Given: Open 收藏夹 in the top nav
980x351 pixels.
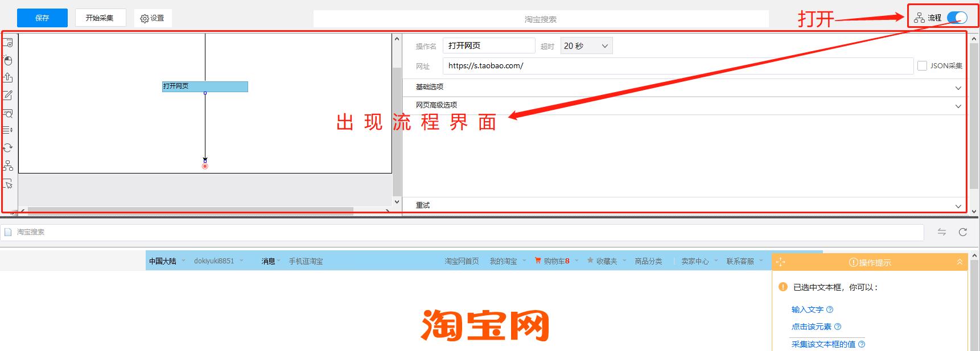Looking at the screenshot, I should tap(607, 261).
